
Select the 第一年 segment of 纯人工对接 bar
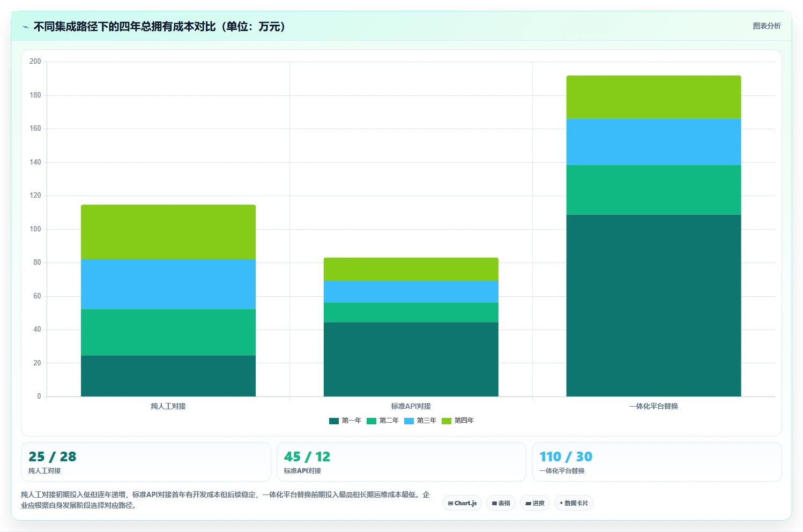coord(168,376)
